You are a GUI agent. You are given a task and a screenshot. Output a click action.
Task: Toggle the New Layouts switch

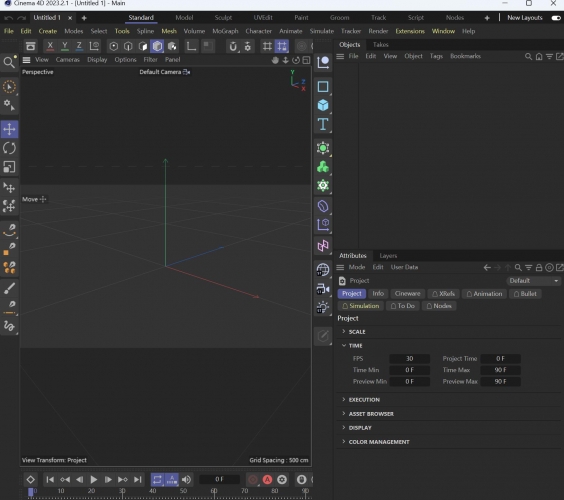coord(556,18)
